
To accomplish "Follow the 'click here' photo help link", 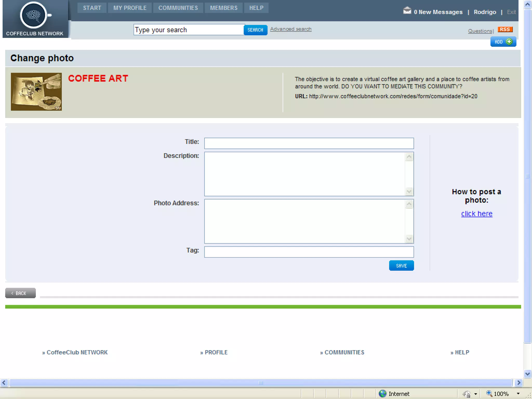I will coord(476,214).
